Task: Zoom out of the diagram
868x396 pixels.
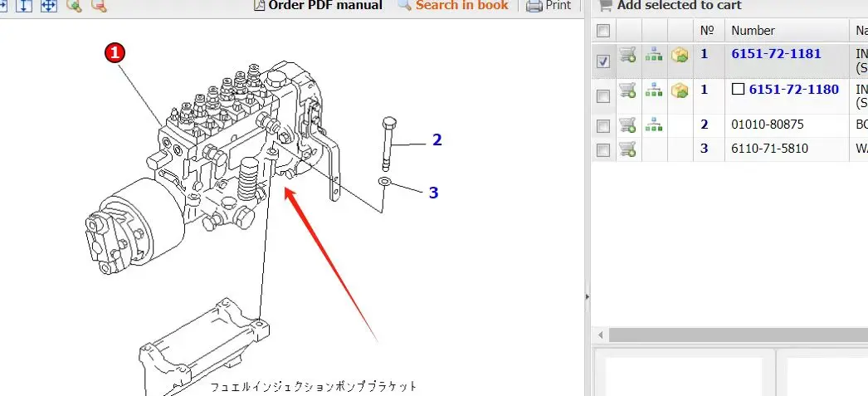Action: click(x=99, y=6)
